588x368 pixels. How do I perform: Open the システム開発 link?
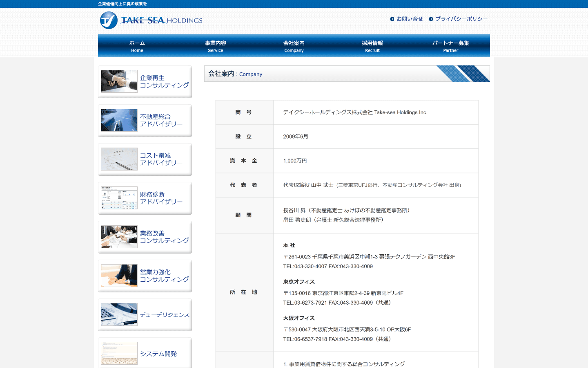click(x=158, y=354)
